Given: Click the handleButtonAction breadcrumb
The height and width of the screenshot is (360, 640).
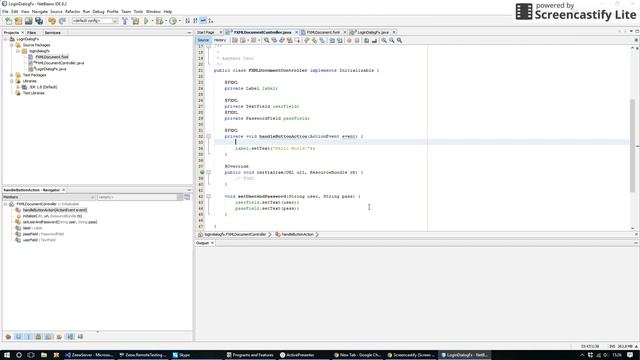Looking at the screenshot, I should [298, 235].
